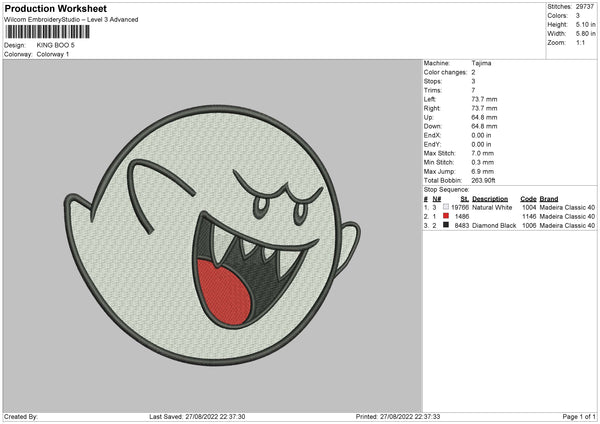Click the Page 1 of 1 indicator
Image resolution: width=600 pixels, height=424 pixels.
tap(577, 417)
